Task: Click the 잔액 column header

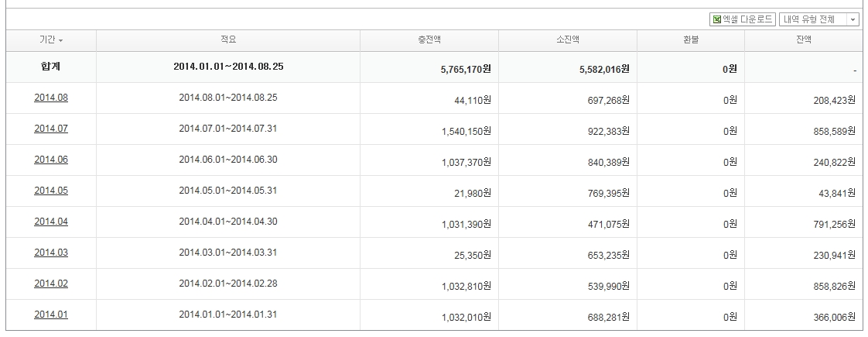Action: 803,40
